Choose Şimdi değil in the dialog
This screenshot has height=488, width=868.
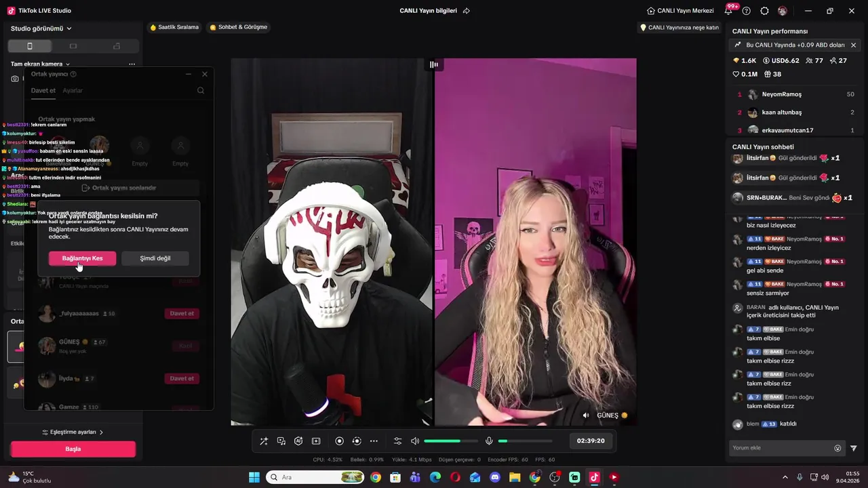pos(155,258)
